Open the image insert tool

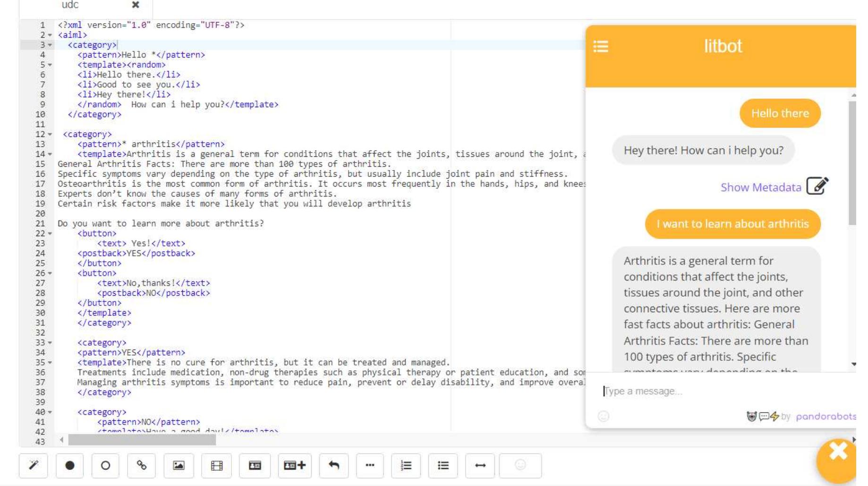pos(178,466)
